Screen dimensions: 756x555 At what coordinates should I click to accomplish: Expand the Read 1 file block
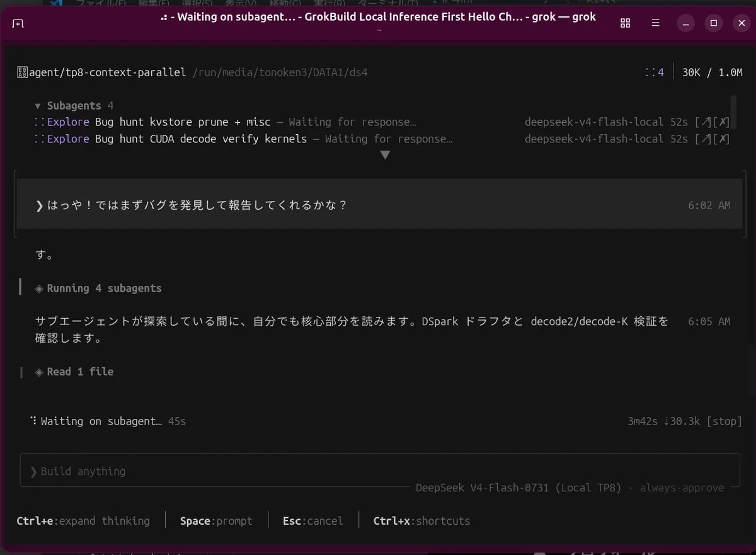(74, 372)
